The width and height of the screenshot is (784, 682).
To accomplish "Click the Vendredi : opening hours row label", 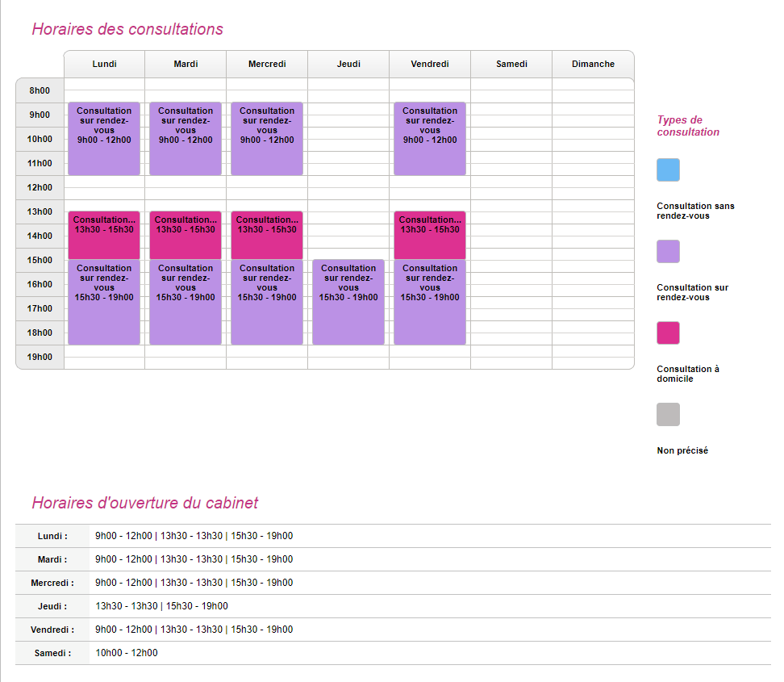I will tap(52, 630).
